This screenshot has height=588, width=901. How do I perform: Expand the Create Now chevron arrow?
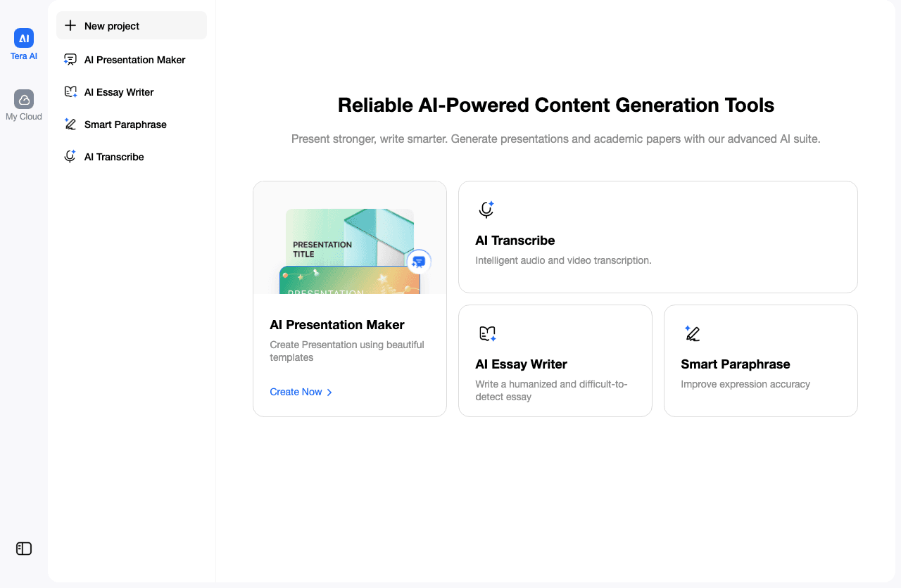(x=329, y=392)
